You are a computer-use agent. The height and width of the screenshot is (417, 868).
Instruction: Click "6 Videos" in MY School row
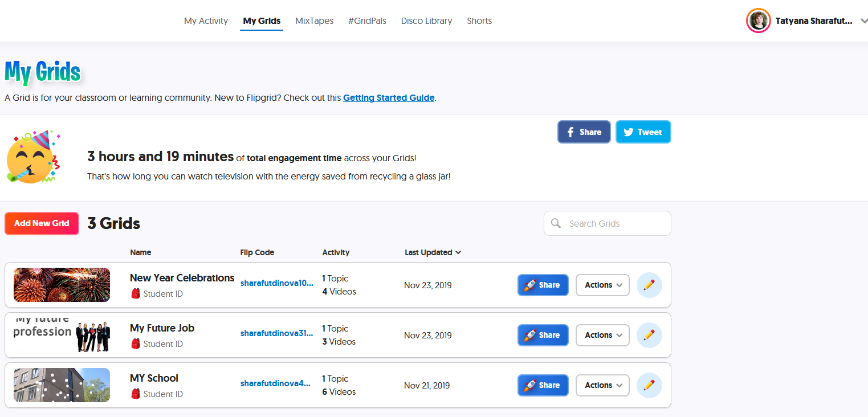click(x=339, y=392)
